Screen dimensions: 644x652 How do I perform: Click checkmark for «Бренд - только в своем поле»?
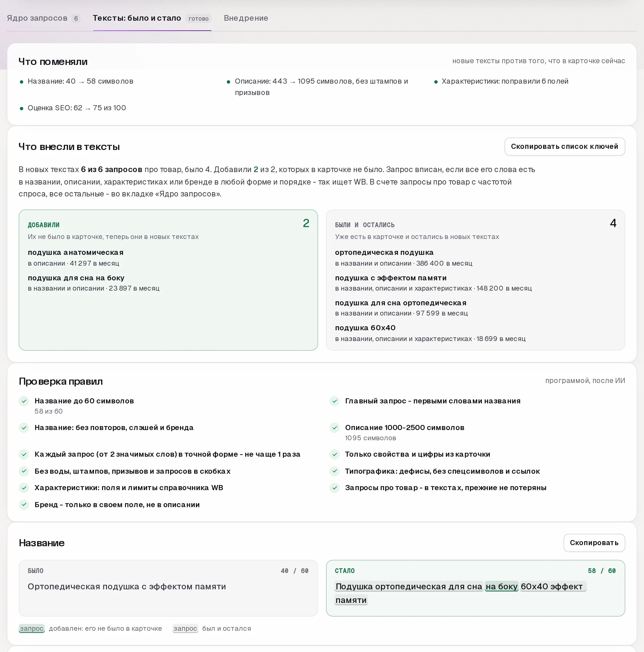[x=24, y=505]
